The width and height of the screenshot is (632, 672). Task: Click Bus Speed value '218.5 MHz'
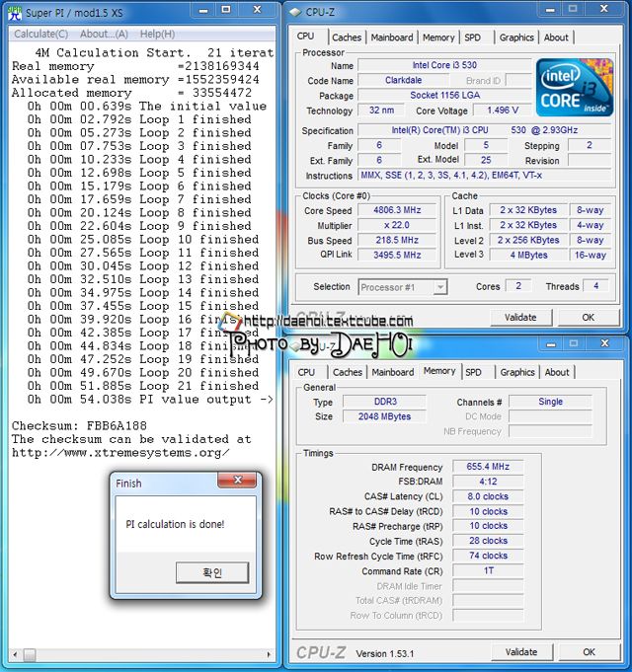click(397, 240)
